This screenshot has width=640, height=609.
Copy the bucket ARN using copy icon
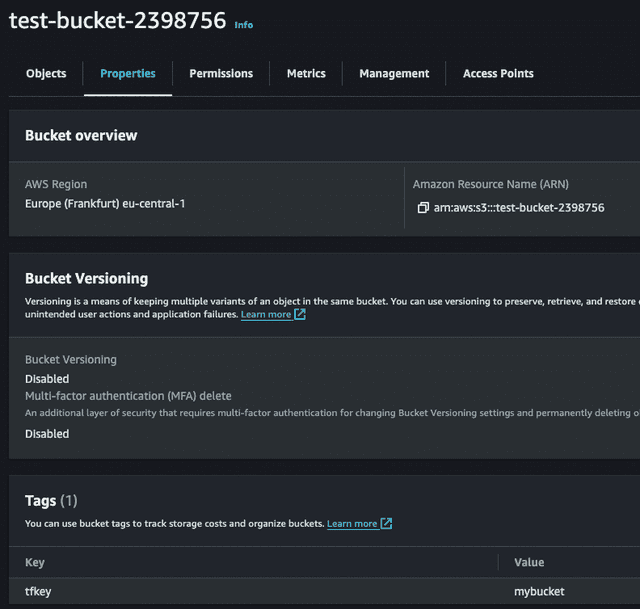pyautogui.click(x=423, y=208)
